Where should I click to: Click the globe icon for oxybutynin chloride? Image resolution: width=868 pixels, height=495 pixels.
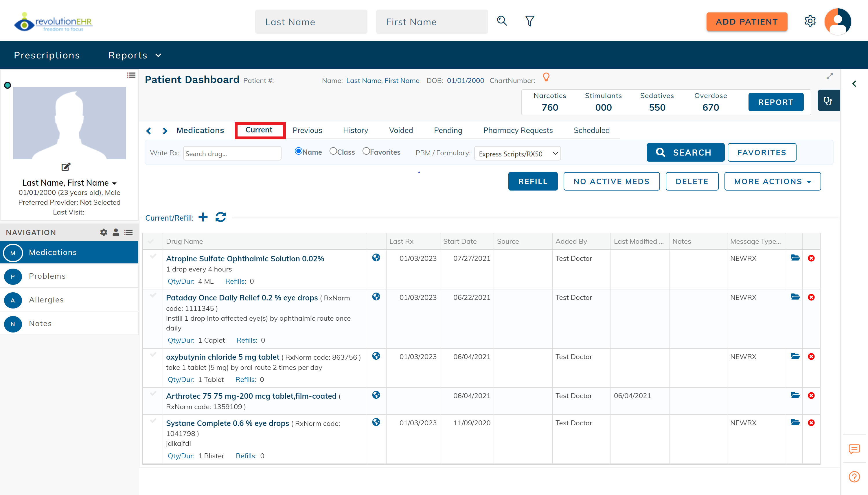click(x=376, y=356)
